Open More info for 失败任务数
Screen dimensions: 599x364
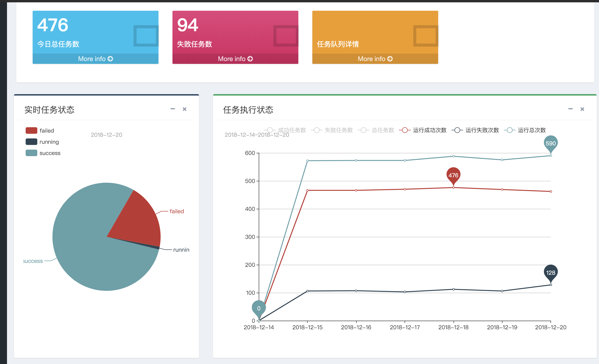pyautogui.click(x=235, y=59)
